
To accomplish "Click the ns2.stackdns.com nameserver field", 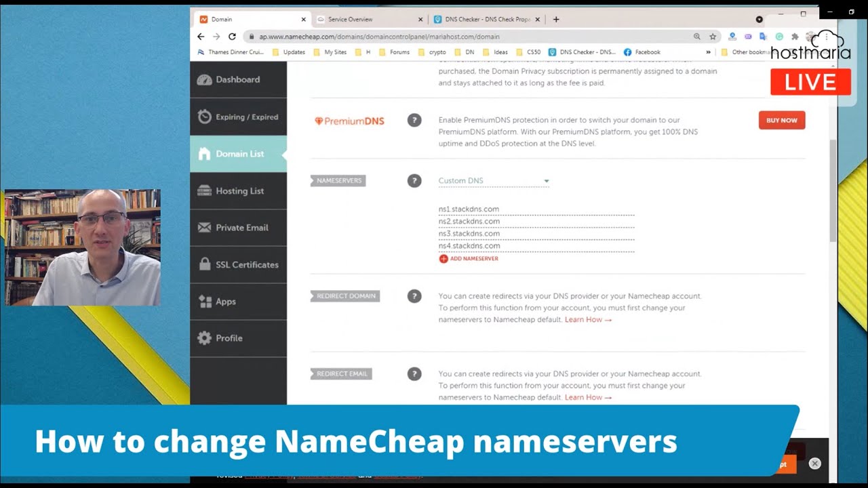I will click(536, 222).
